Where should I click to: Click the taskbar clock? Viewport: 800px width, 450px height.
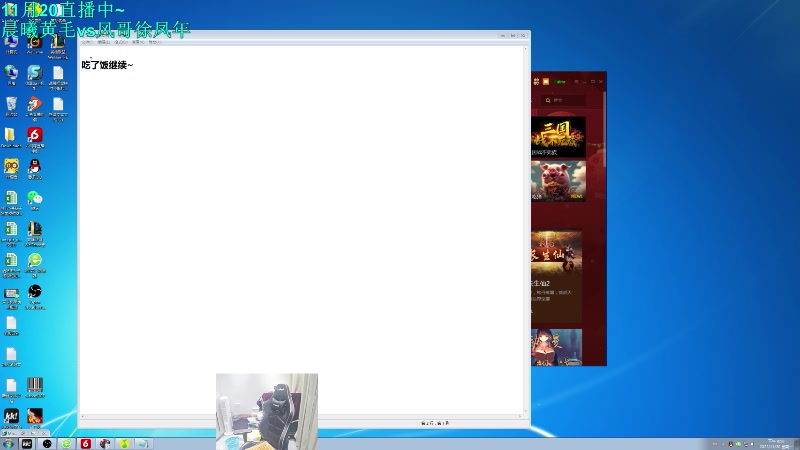point(776,444)
